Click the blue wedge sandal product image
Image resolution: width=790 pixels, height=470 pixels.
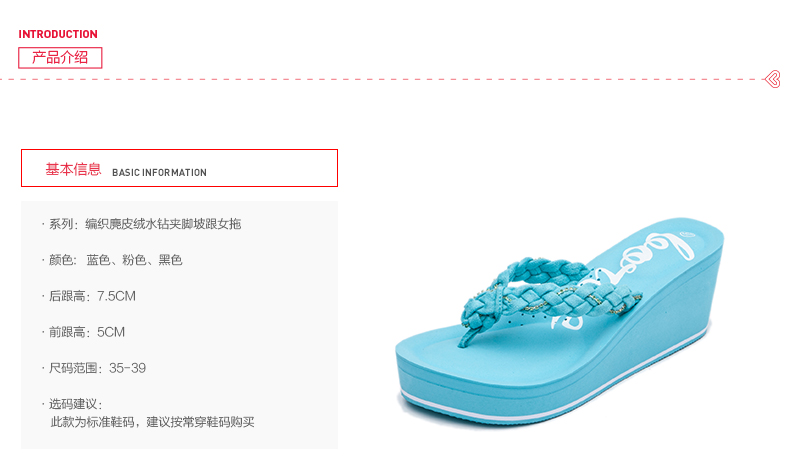click(559, 320)
